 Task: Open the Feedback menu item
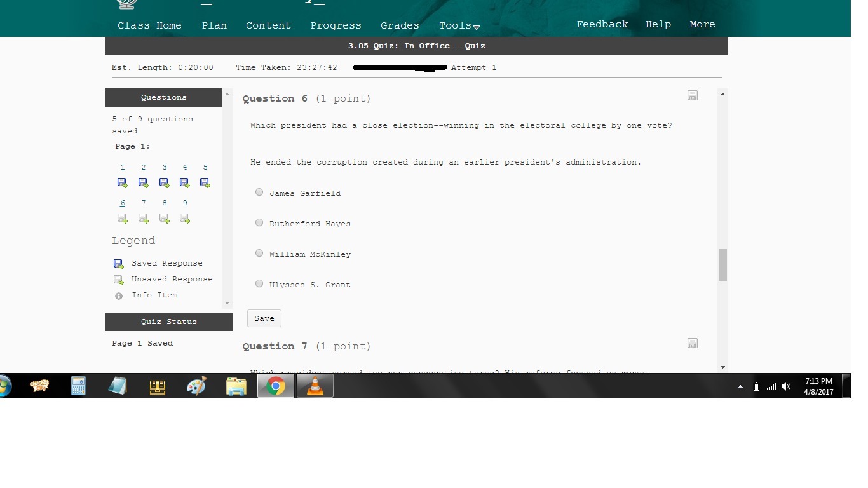pos(602,24)
